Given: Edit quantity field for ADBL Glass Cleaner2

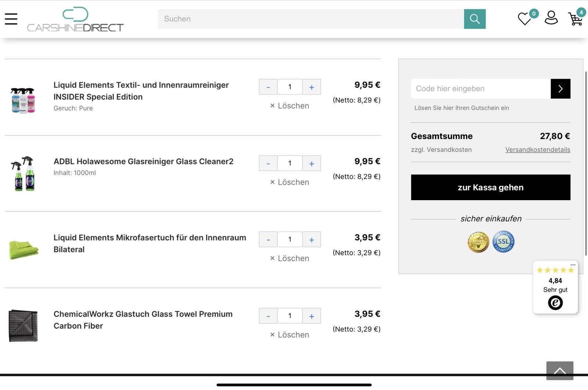Looking at the screenshot, I should pos(290,163).
